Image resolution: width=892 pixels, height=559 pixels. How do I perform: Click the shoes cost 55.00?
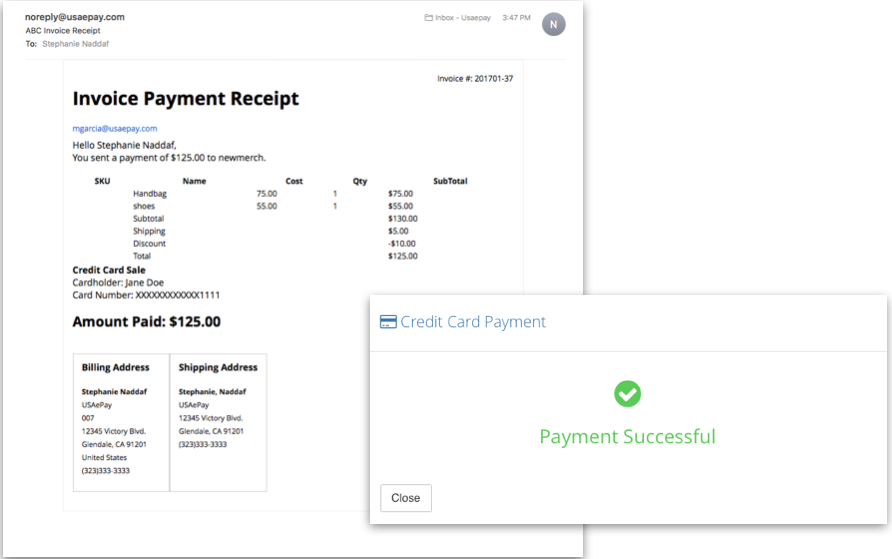coord(267,206)
